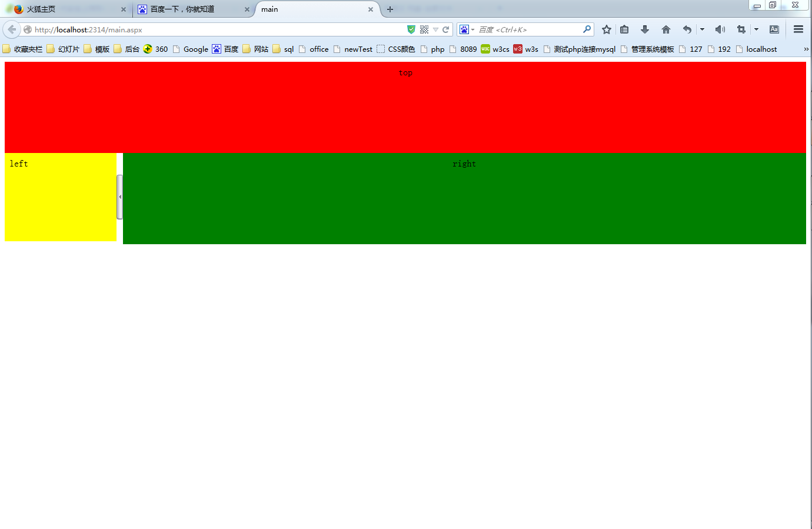Open the 网站 bookmark folder
This screenshot has width=812, height=529.
(x=255, y=49)
